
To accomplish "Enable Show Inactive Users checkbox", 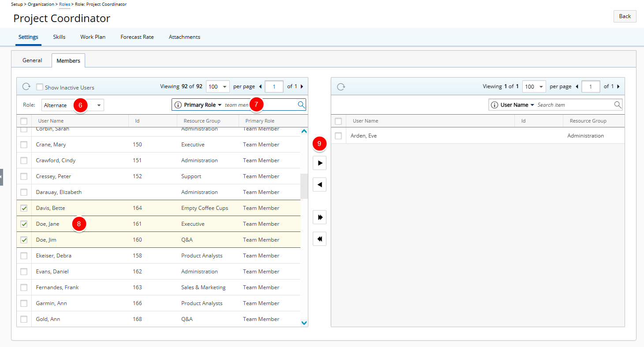I will tap(40, 87).
